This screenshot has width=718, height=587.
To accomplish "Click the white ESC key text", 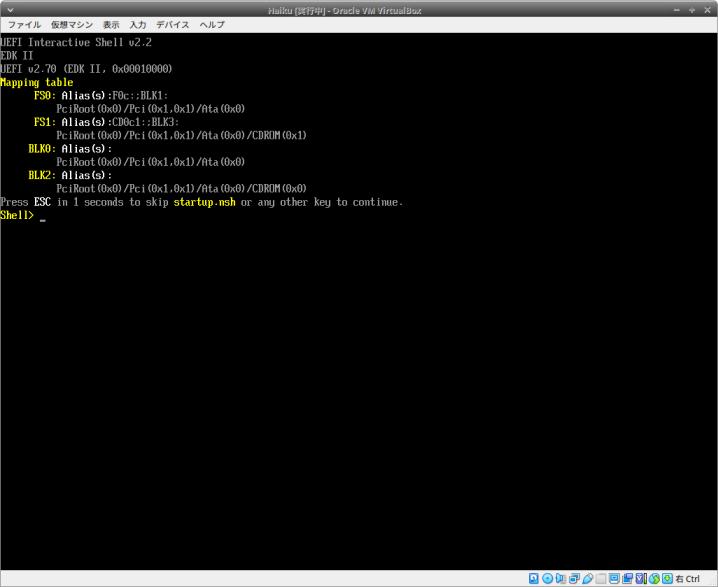I will click(x=42, y=202).
